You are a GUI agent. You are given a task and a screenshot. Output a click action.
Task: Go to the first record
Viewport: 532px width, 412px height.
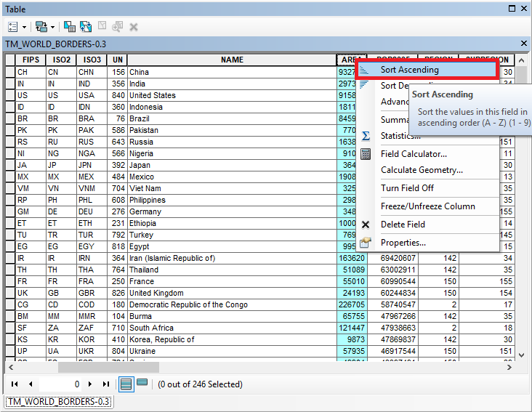click(15, 384)
